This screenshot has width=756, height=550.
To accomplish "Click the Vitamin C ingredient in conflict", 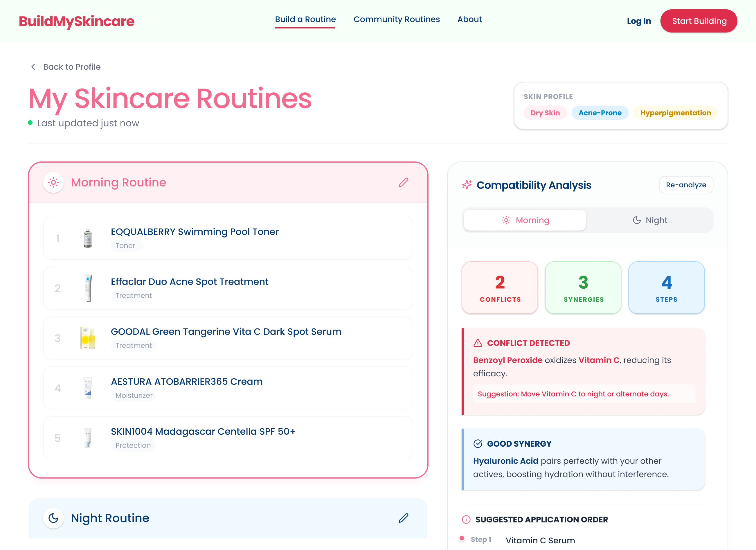I will pos(599,360).
